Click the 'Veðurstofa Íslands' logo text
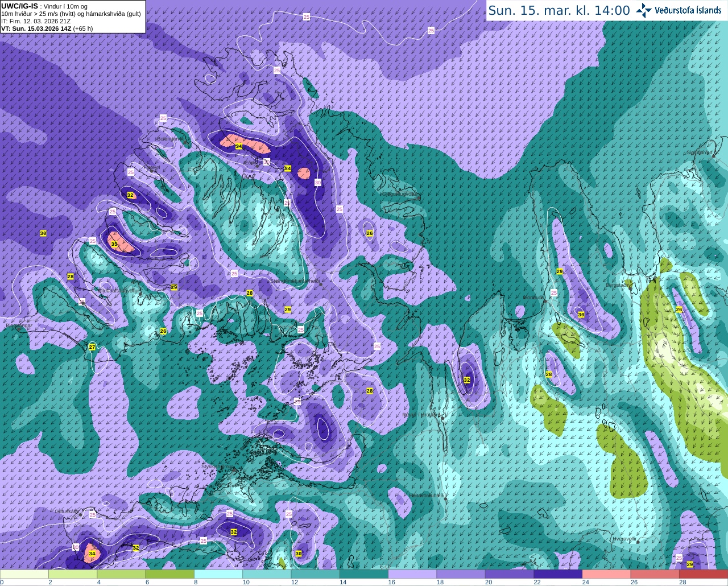The height and width of the screenshot is (586, 728). pyautogui.click(x=688, y=10)
